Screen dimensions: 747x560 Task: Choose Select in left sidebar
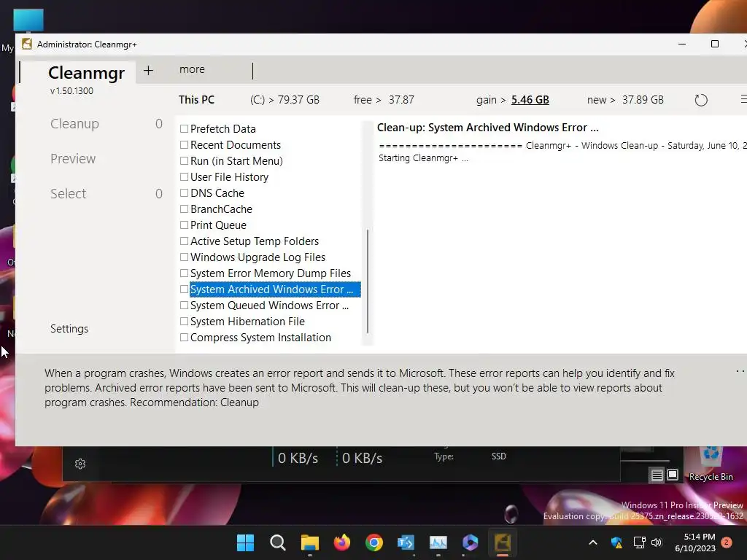[x=68, y=194]
